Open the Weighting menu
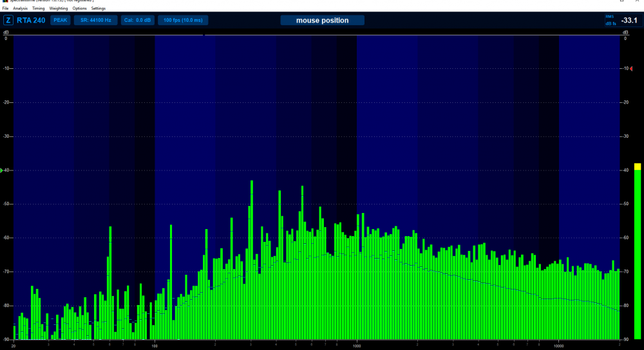This screenshot has width=644, height=350. [59, 8]
